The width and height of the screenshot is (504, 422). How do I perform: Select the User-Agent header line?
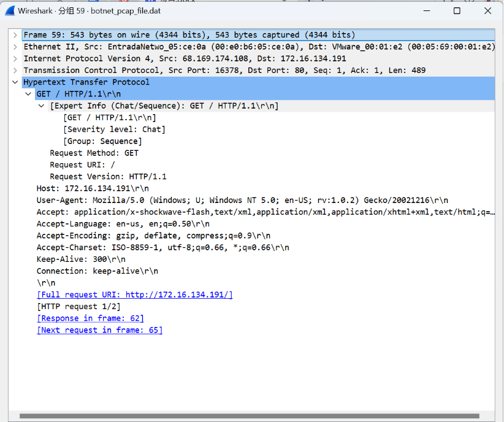tap(242, 201)
